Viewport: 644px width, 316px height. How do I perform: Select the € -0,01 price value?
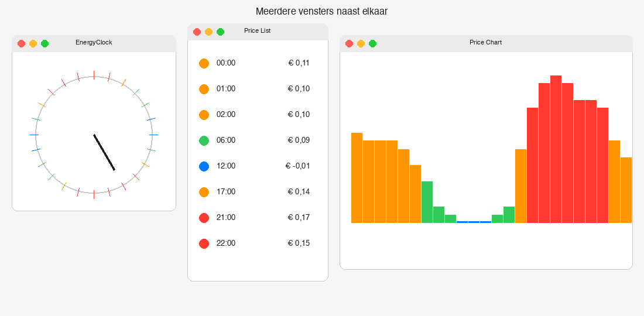point(297,166)
